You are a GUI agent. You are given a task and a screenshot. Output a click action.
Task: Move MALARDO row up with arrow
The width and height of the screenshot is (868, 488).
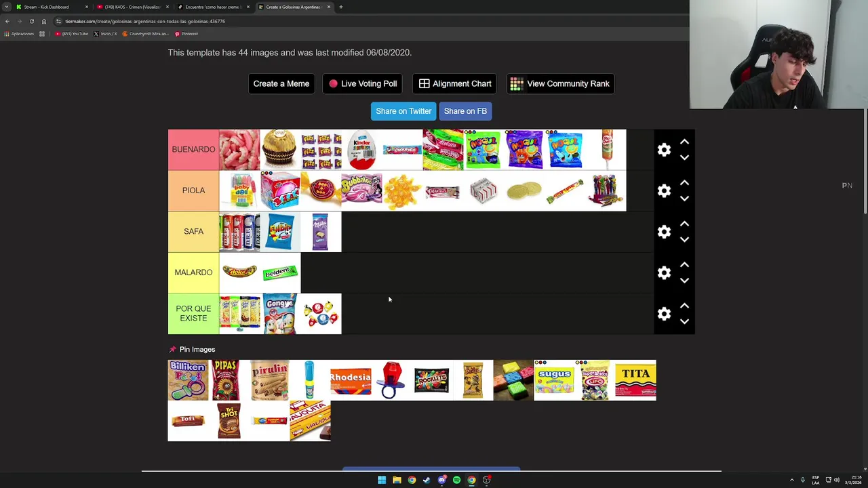[684, 265]
